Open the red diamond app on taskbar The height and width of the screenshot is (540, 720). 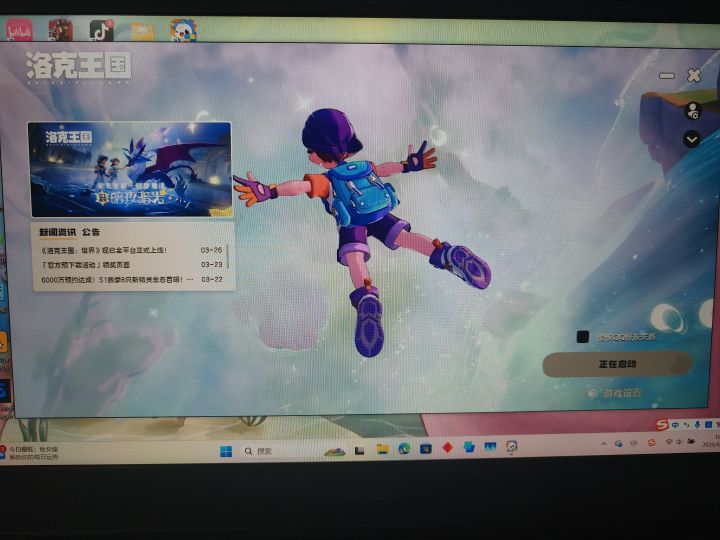448,448
